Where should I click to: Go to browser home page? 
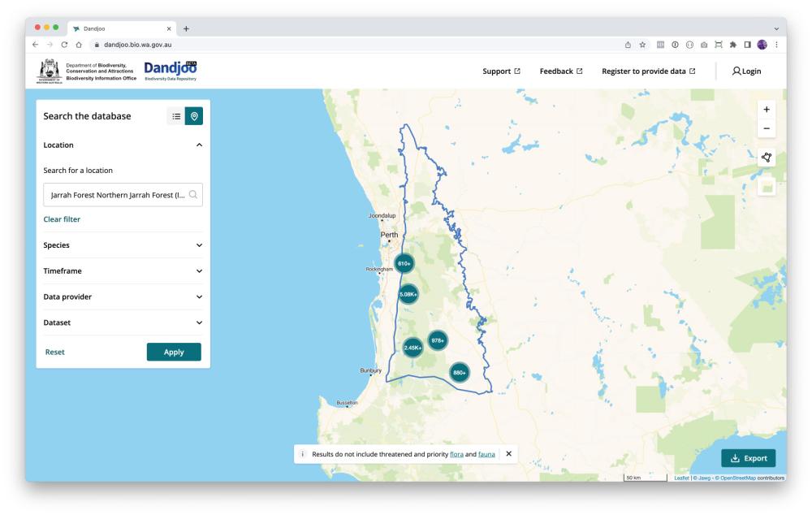tap(79, 45)
